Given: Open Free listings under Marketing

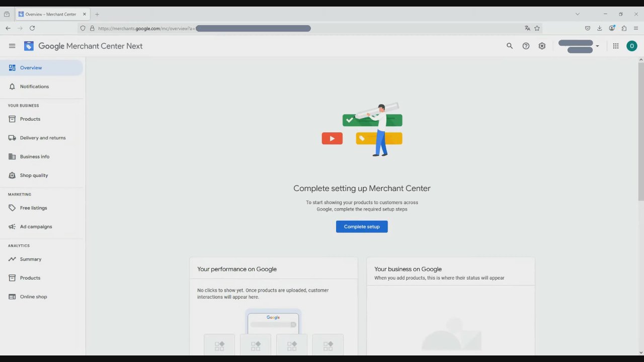Looking at the screenshot, I should point(42,208).
